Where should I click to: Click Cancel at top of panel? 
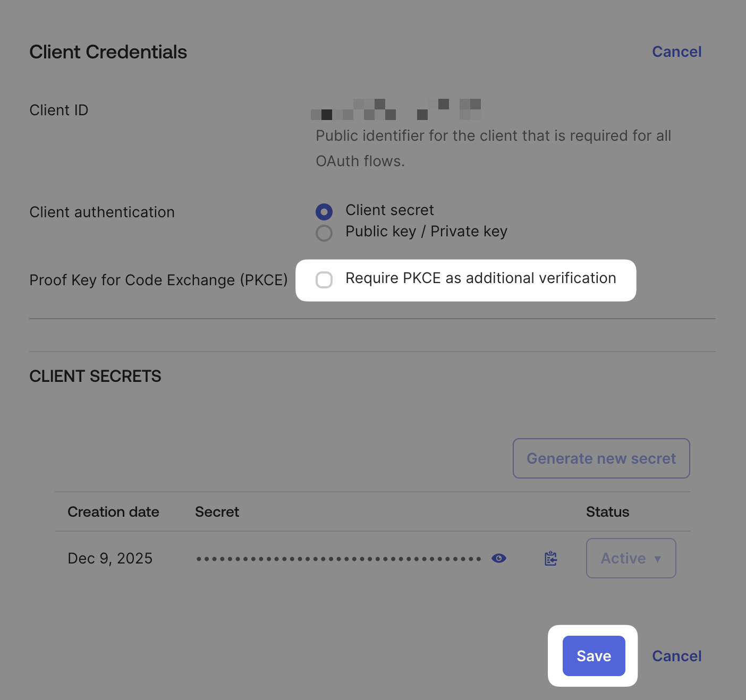click(676, 52)
